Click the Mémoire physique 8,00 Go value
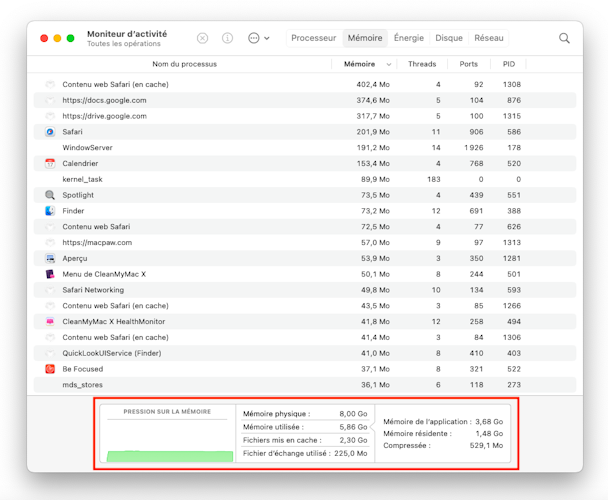Image resolution: width=608 pixels, height=500 pixels. point(353,414)
